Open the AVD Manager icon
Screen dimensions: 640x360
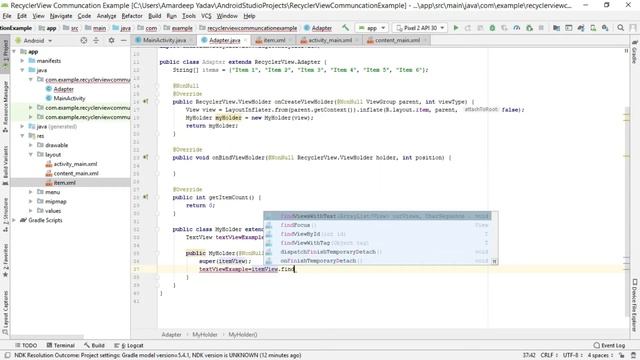point(593,28)
